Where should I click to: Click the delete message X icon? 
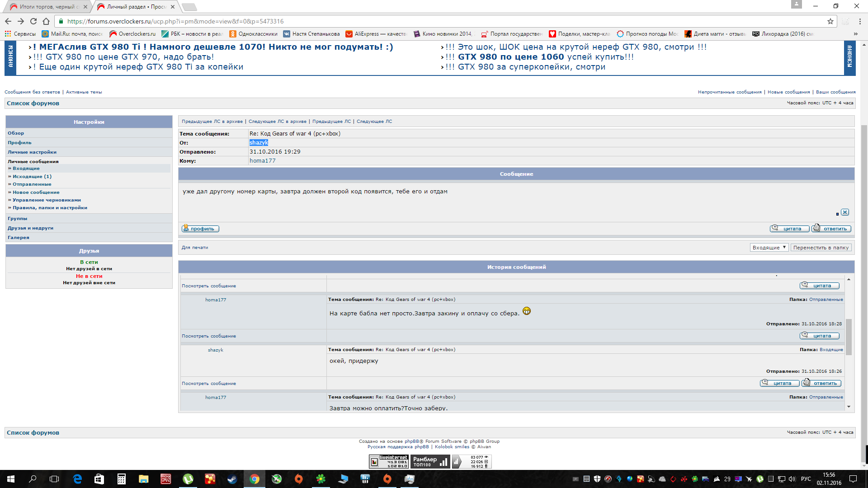[845, 212]
